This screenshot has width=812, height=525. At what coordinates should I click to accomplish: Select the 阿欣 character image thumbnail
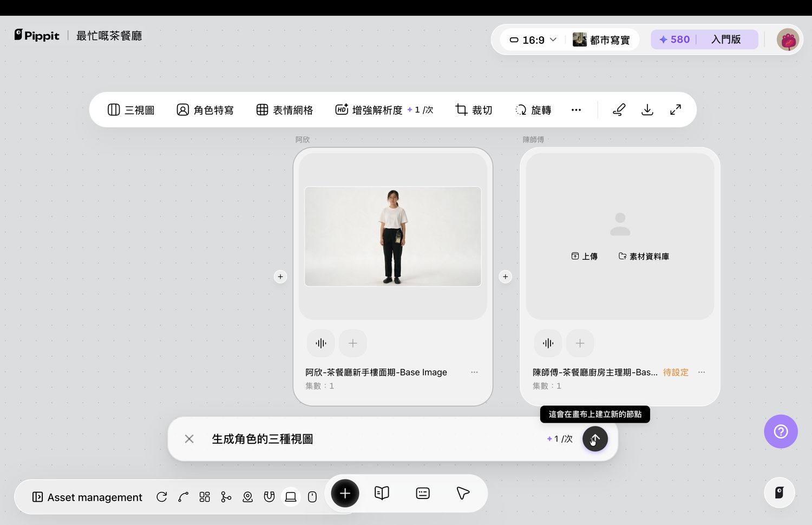point(393,237)
